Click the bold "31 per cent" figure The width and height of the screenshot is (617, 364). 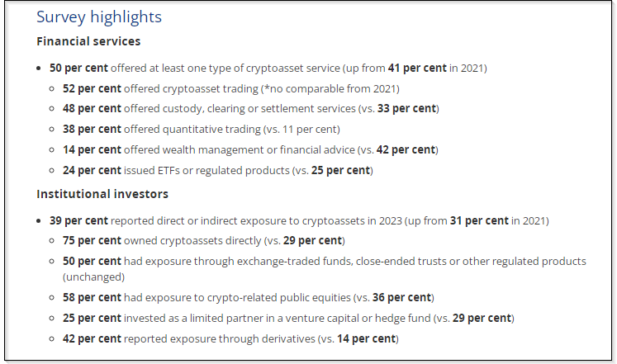(480, 220)
